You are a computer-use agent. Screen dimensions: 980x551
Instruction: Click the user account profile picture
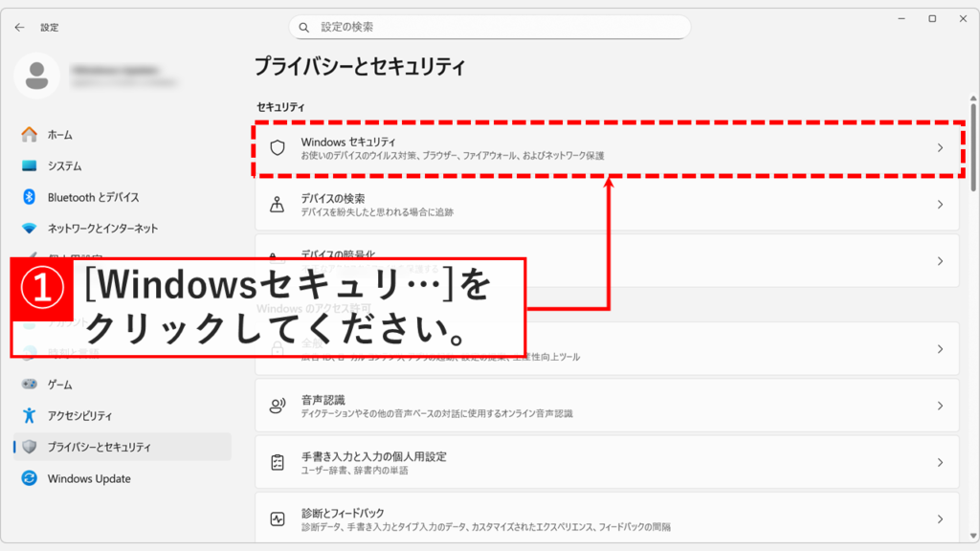(x=37, y=74)
